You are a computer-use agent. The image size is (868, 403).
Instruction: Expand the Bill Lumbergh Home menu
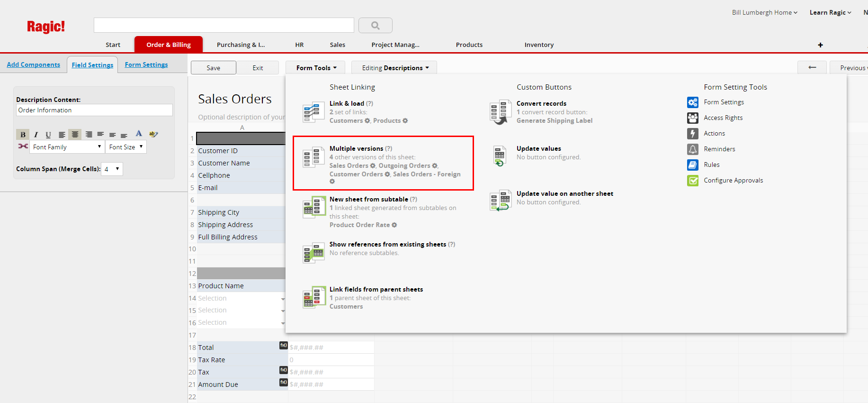point(764,13)
